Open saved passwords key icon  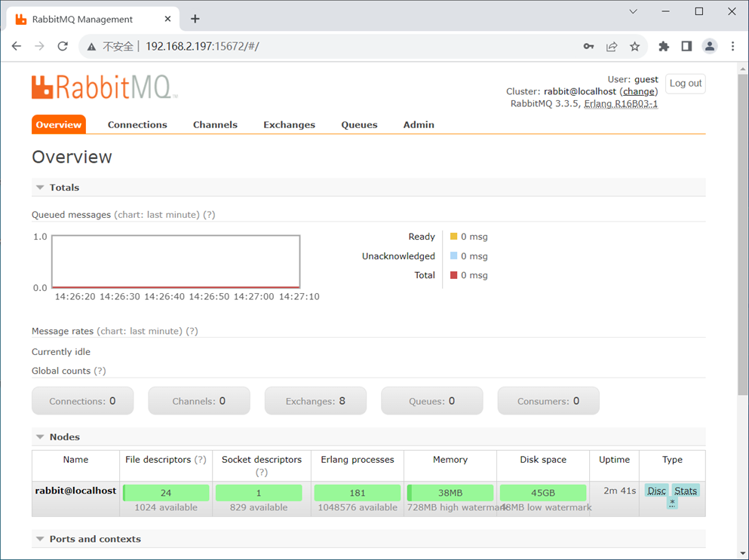coord(588,46)
